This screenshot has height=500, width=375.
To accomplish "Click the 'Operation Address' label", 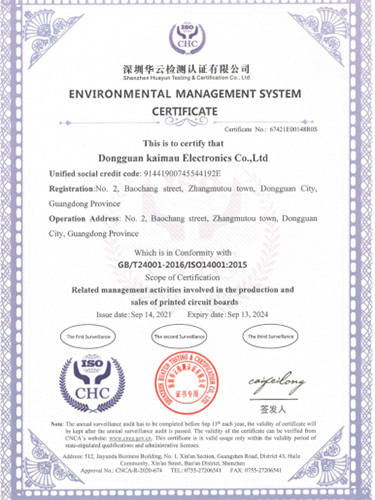I will (84, 219).
